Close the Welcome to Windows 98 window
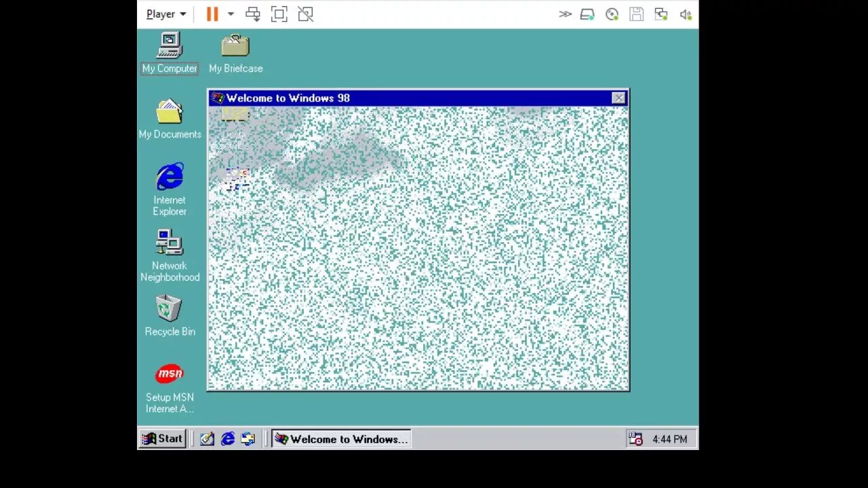Viewport: 868px width, 488px height. [x=618, y=98]
